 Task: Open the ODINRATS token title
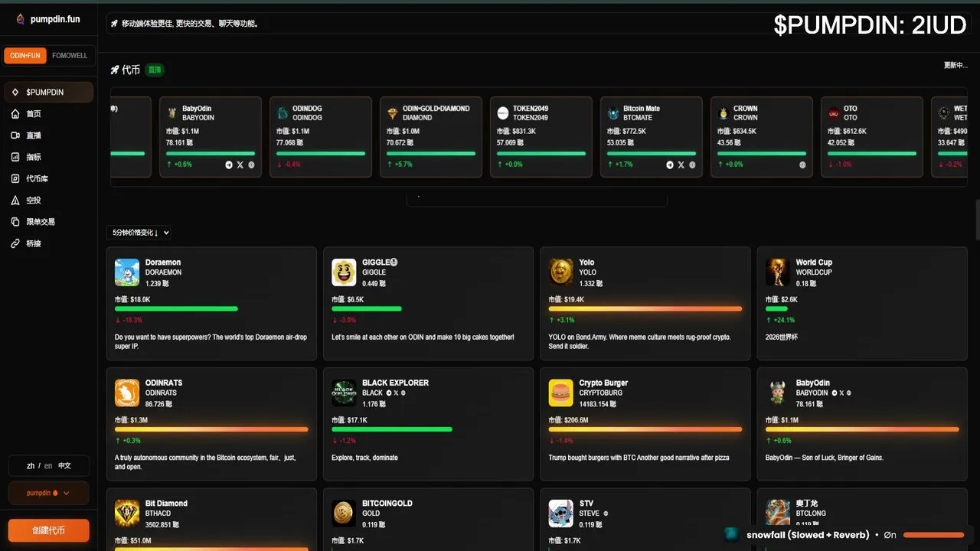point(164,383)
